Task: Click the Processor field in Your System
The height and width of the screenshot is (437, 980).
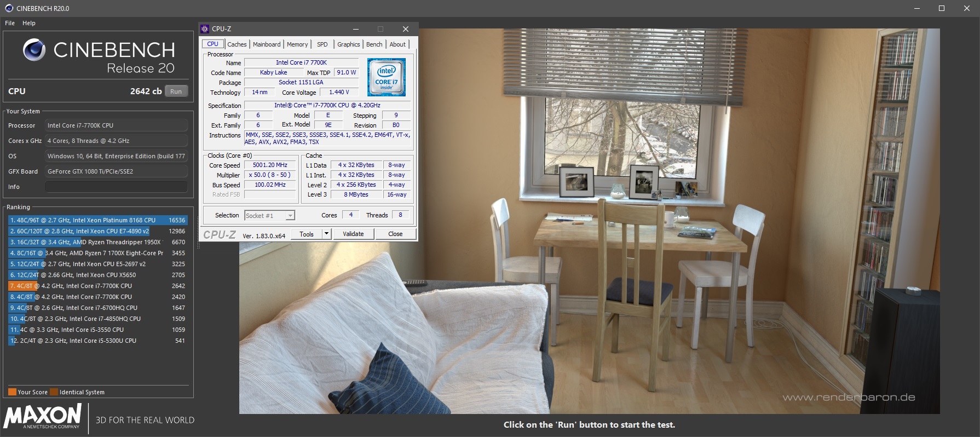Action: click(116, 125)
